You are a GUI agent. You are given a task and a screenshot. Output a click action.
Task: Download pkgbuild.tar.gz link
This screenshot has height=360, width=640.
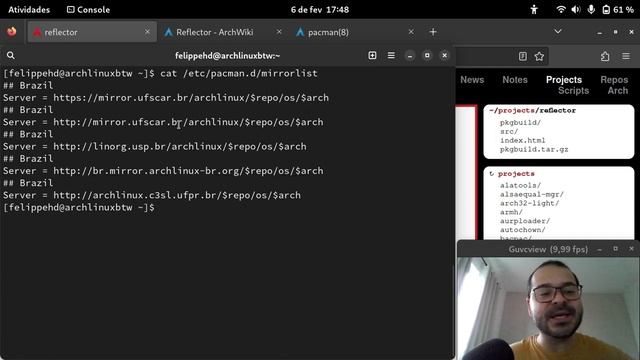(534, 149)
